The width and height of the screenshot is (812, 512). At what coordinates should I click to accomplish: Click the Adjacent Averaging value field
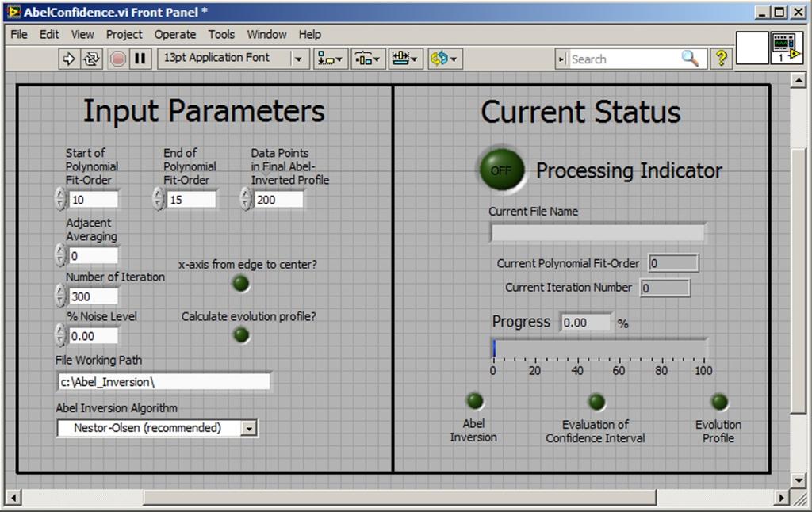point(94,255)
